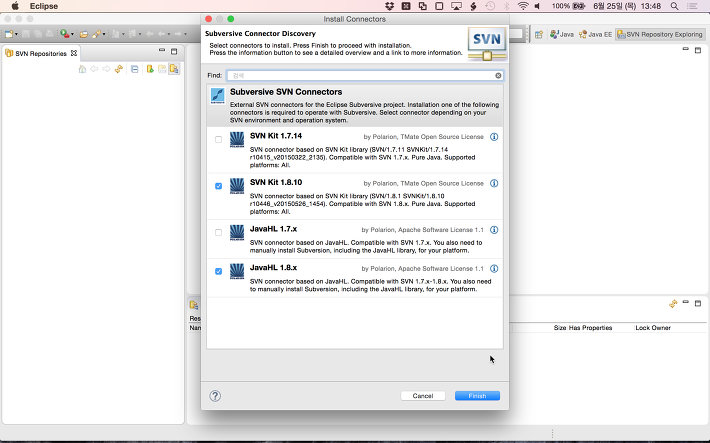Screen dimensions: 710x443
Task: Minimize the SVN Repositories view
Action: pos(162,51)
